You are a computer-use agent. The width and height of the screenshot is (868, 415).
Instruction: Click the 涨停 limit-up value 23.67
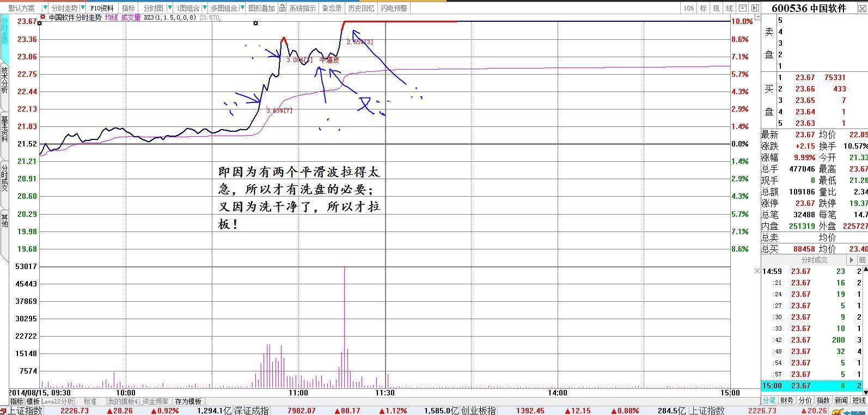coord(805,203)
